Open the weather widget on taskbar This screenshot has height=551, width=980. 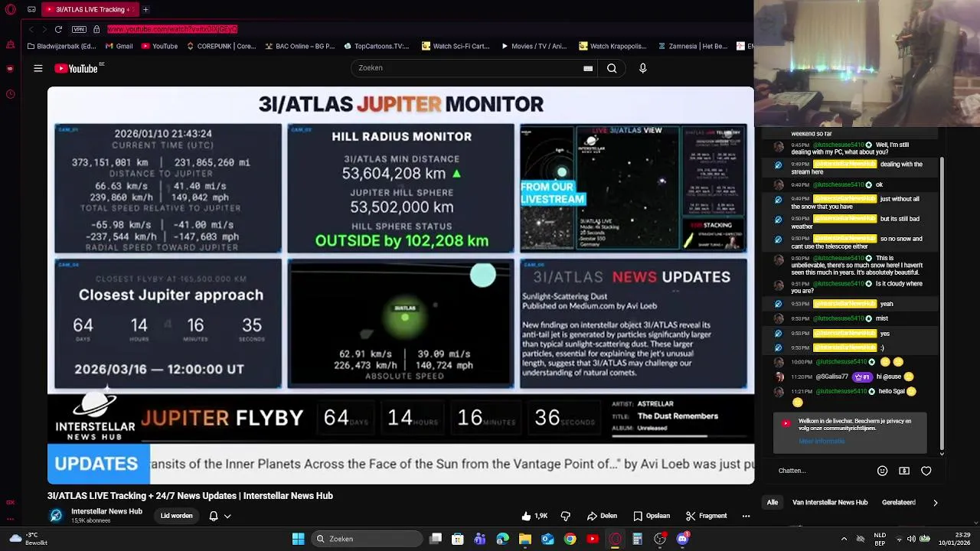(x=29, y=539)
